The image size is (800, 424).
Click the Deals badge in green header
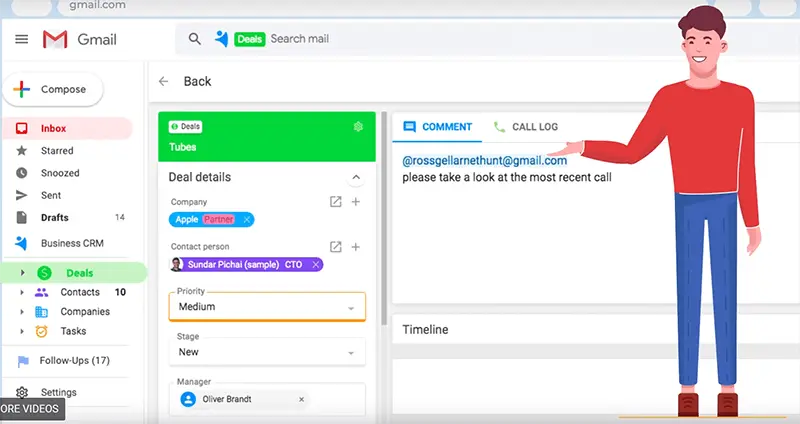(x=186, y=127)
